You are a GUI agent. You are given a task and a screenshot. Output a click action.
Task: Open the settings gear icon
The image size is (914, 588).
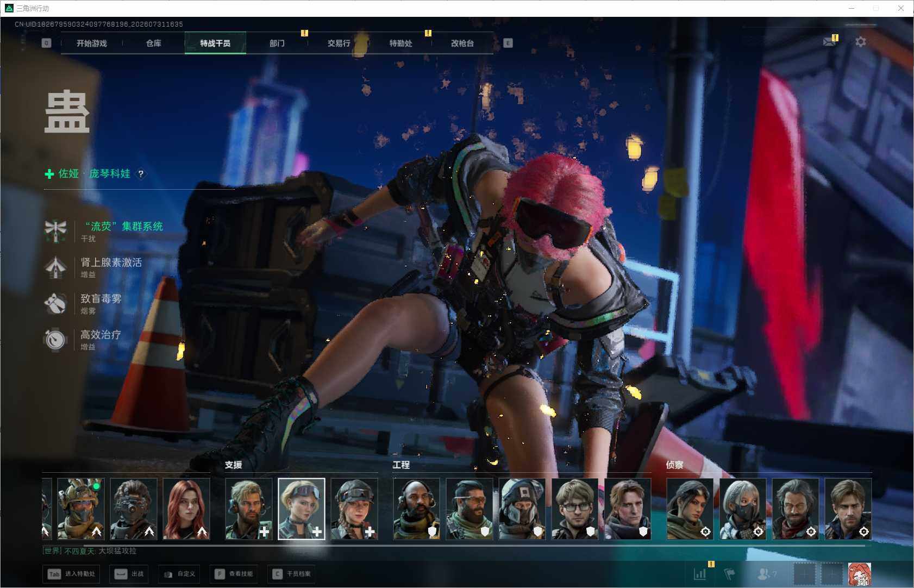pos(861,42)
